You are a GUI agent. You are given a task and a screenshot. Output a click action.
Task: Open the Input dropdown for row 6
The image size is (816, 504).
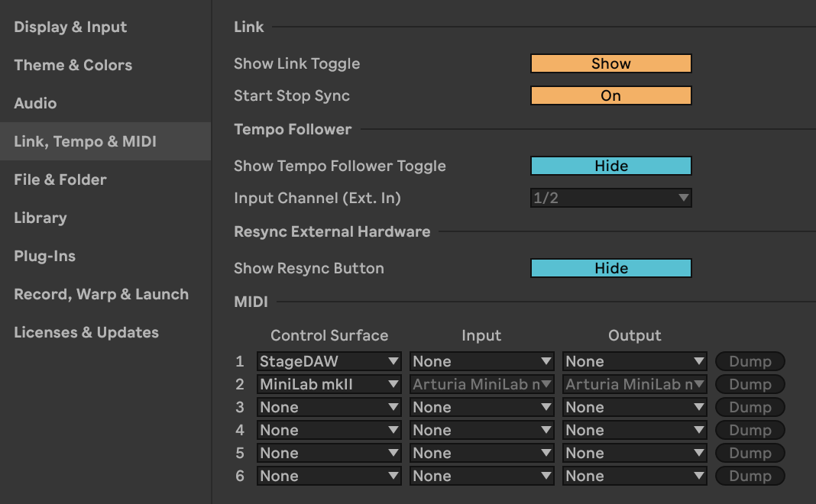tap(482, 476)
